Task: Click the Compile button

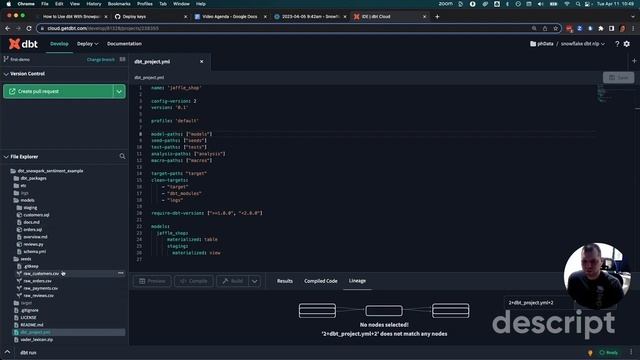Action: click(x=193, y=281)
